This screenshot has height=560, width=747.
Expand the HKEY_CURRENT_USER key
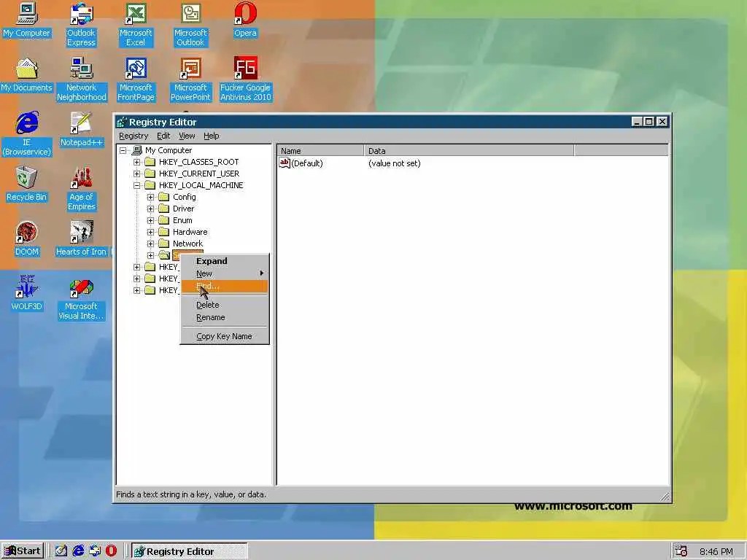(x=136, y=174)
